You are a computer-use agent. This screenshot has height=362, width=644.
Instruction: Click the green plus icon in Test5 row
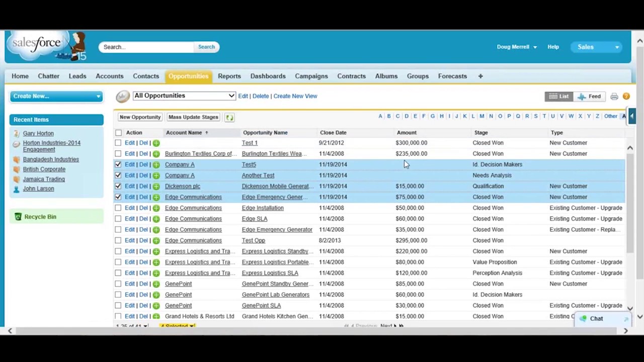(x=156, y=164)
